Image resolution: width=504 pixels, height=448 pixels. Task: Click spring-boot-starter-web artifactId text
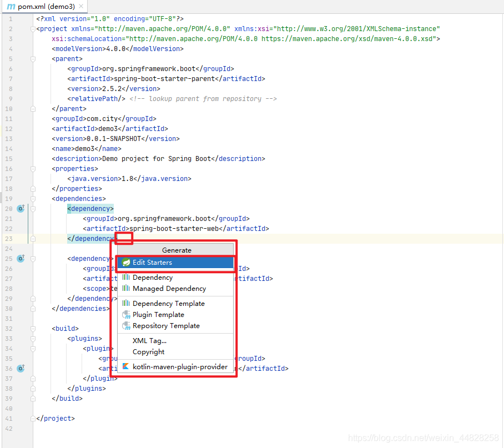[x=174, y=229]
